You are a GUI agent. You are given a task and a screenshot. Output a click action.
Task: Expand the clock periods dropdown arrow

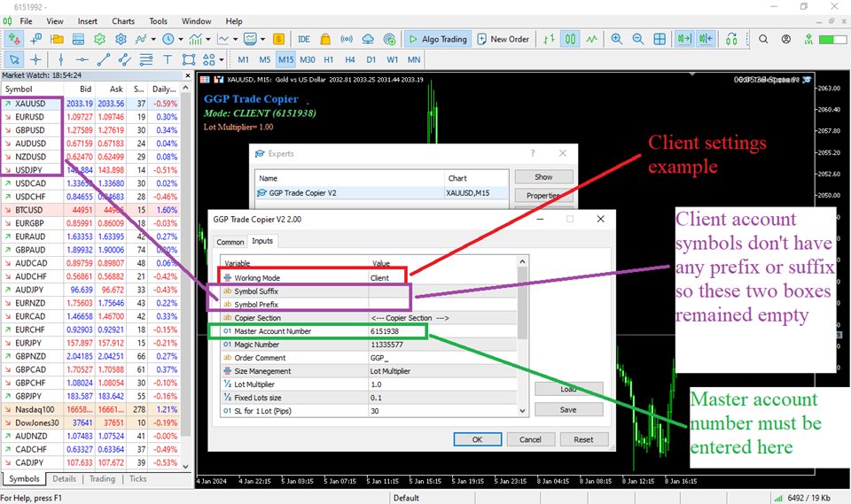[x=181, y=39]
